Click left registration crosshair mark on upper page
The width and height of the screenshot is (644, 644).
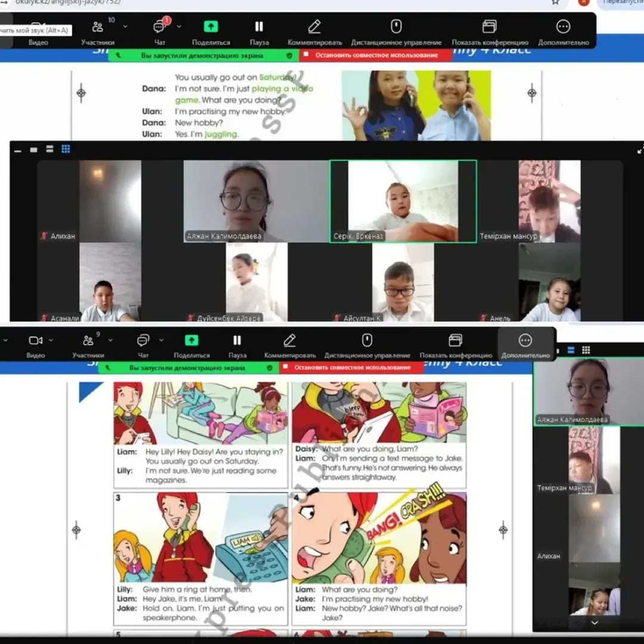click(x=81, y=93)
